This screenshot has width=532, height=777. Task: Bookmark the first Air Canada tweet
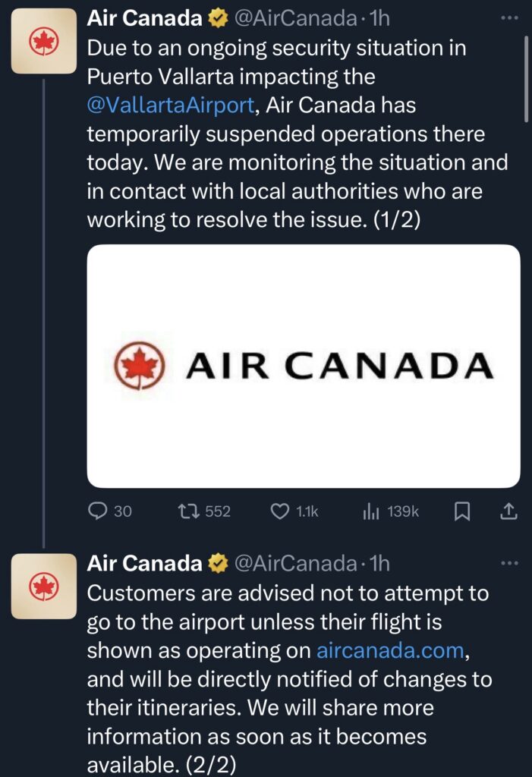pyautogui.click(x=461, y=512)
